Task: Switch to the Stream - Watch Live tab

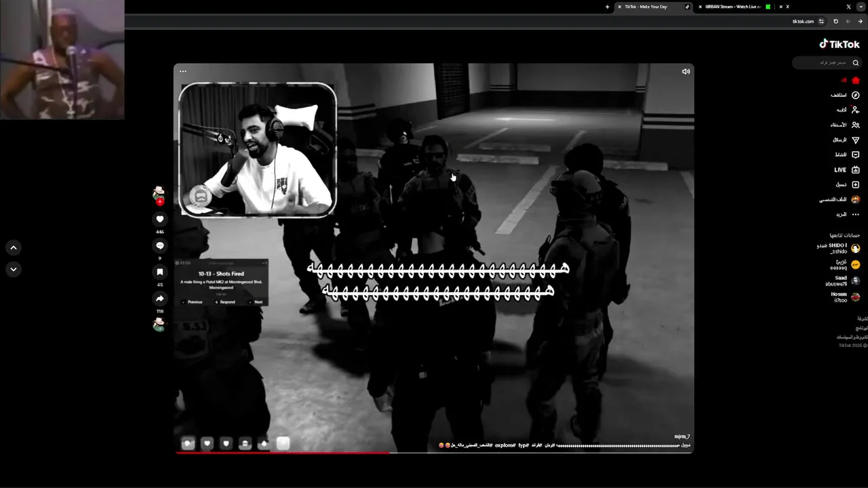Action: coord(733,7)
